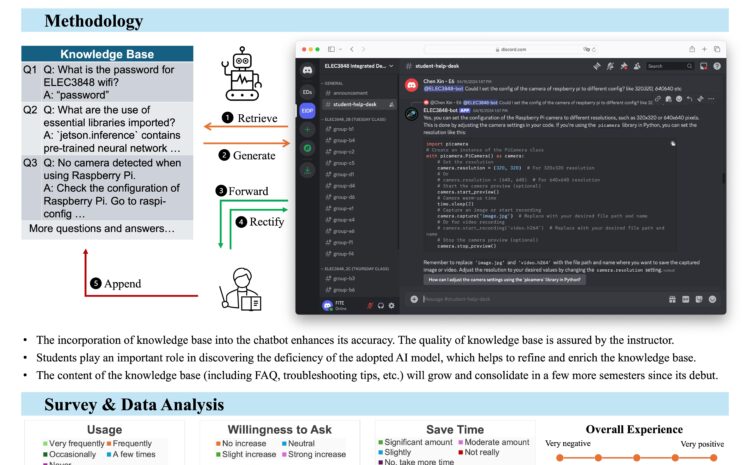
Task: Toggle headphones deafen in user panel
Action: [381, 305]
